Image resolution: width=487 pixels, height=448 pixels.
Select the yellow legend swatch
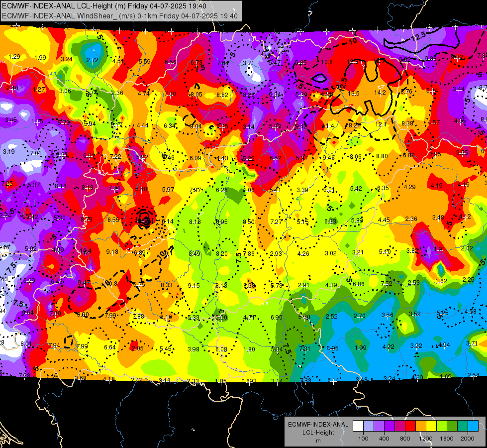click(x=431, y=426)
